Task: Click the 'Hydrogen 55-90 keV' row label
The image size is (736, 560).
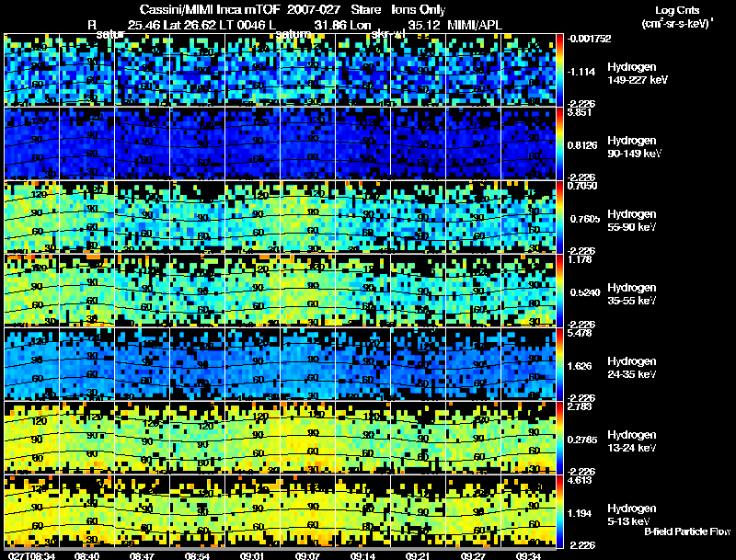Action: point(632,221)
